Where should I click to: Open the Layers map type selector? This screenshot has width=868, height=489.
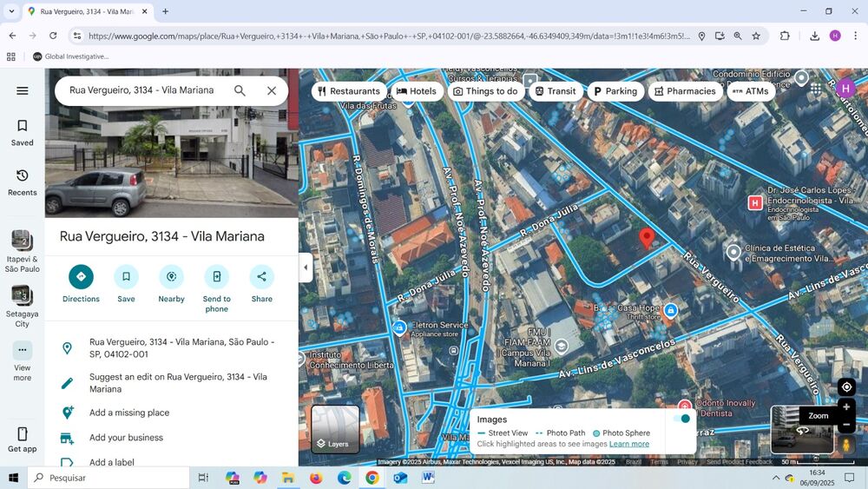335,429
